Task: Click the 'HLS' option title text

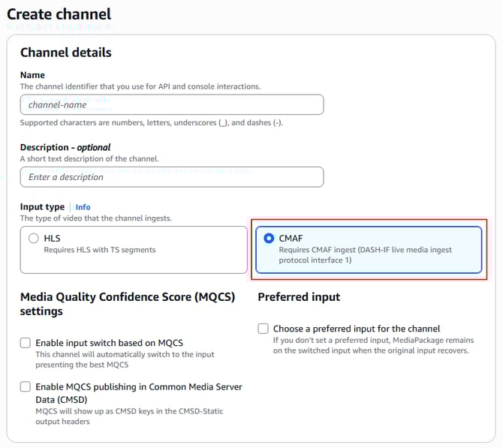Action: (x=52, y=239)
